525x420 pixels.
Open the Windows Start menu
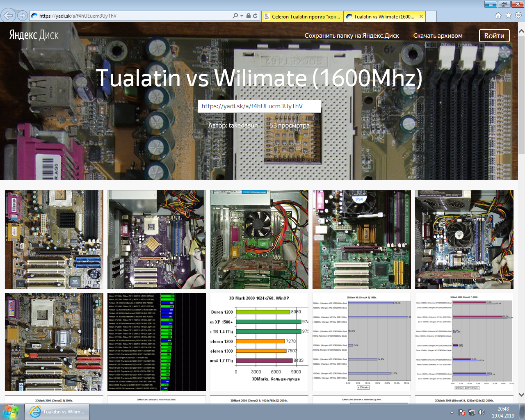coord(11,412)
